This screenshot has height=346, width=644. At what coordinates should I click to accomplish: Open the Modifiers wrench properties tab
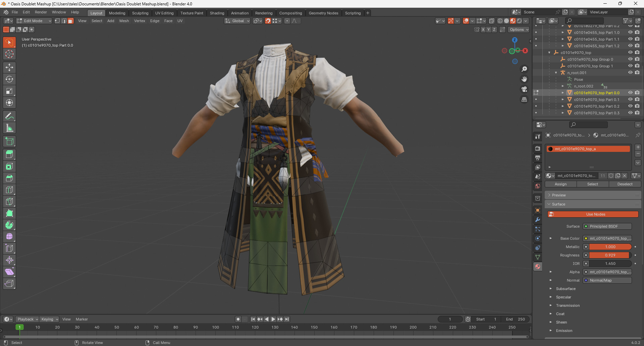538,220
